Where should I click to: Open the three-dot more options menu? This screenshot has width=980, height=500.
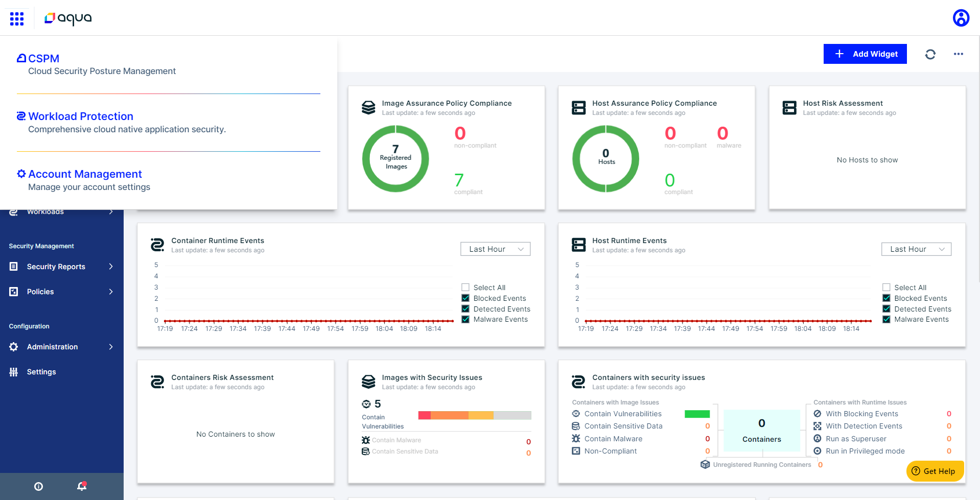958,54
